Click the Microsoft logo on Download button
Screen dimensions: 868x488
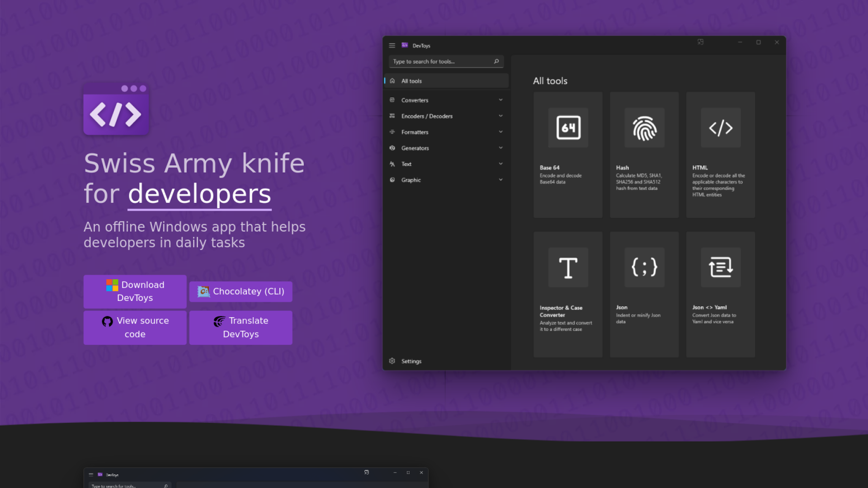(x=112, y=285)
